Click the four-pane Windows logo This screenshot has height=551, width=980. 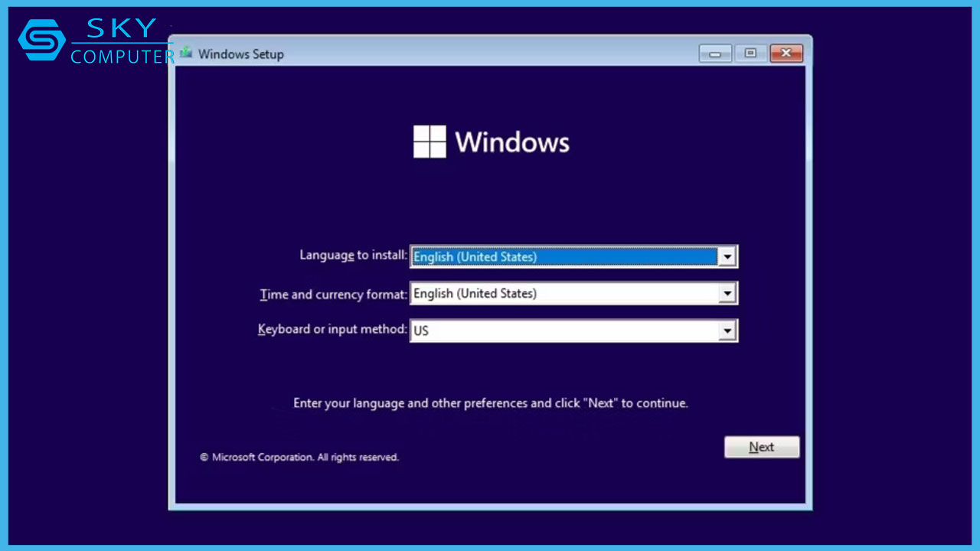point(429,142)
